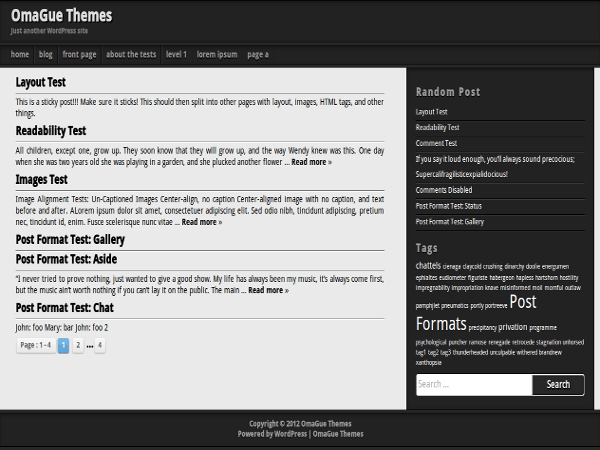
Task: Select the large Post Formats tag
Action: [476, 313]
